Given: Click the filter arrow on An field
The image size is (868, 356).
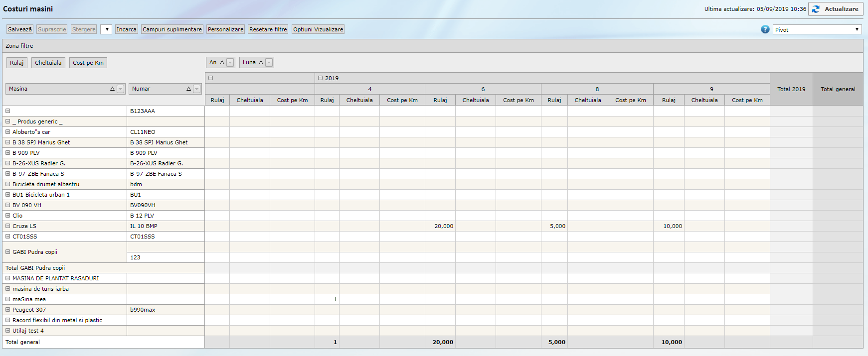Looking at the screenshot, I should pos(230,63).
